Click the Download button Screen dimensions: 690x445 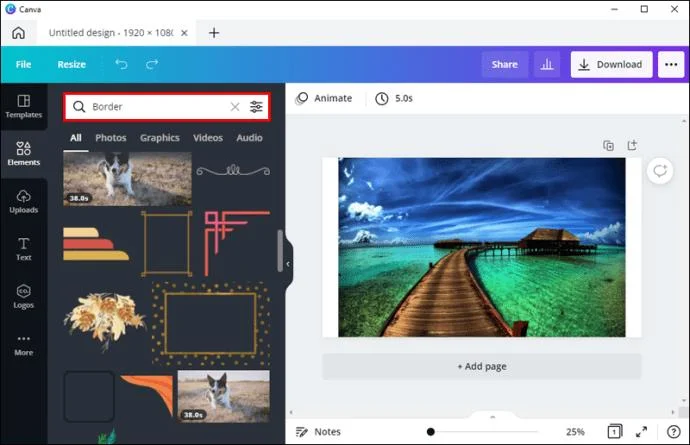611,64
